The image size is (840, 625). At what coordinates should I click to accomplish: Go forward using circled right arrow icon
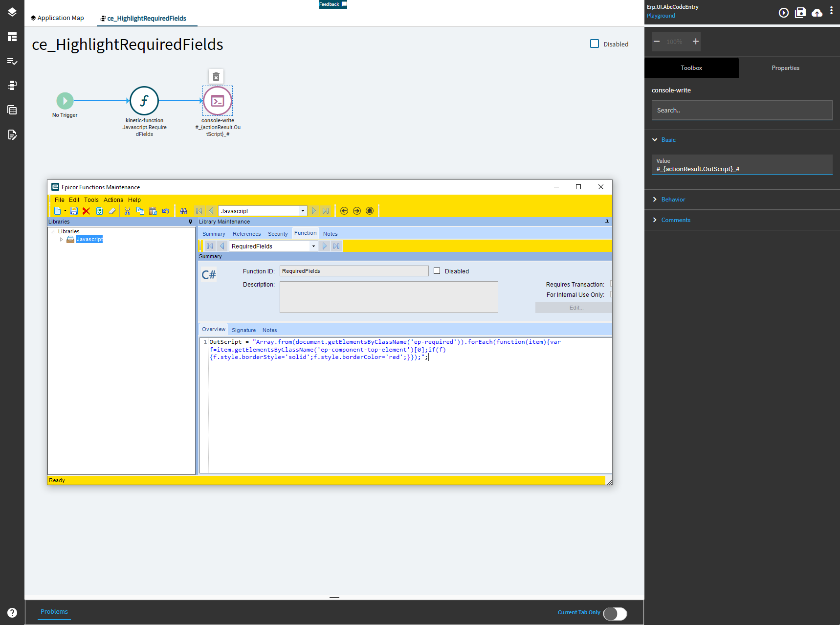(x=357, y=211)
